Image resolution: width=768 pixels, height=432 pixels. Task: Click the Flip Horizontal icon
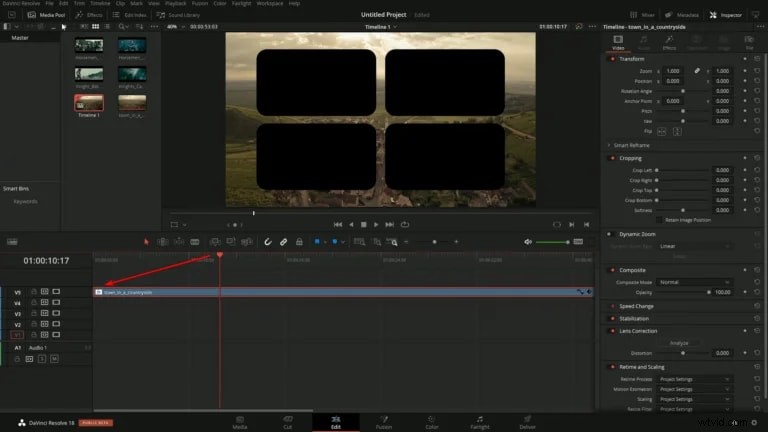pyautogui.click(x=661, y=131)
